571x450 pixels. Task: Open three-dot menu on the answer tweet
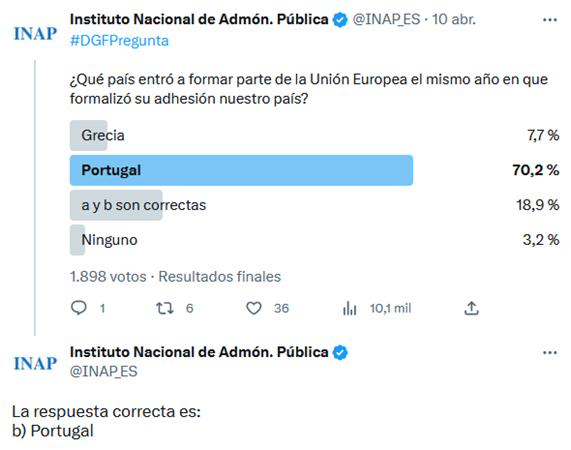click(550, 352)
